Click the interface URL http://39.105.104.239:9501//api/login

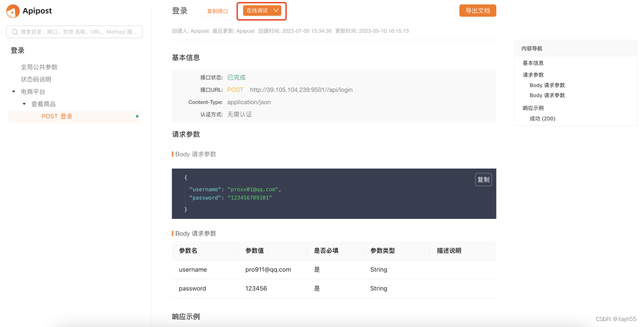point(301,90)
